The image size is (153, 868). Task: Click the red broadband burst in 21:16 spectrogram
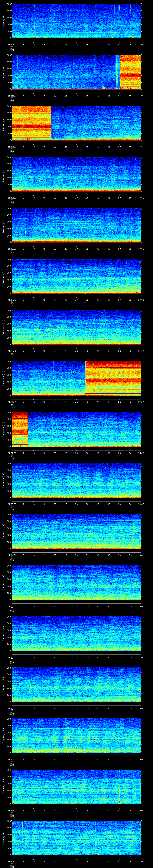coord(32,123)
